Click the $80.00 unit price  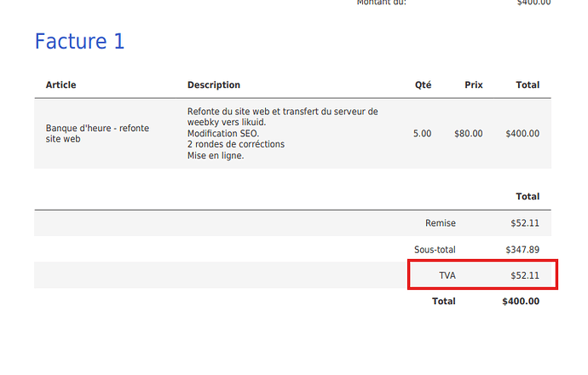tap(468, 134)
